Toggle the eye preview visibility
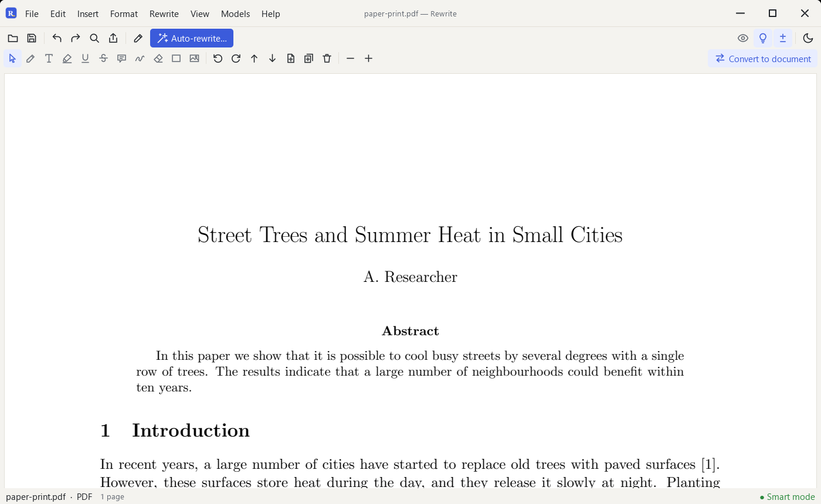821x504 pixels. (x=743, y=39)
